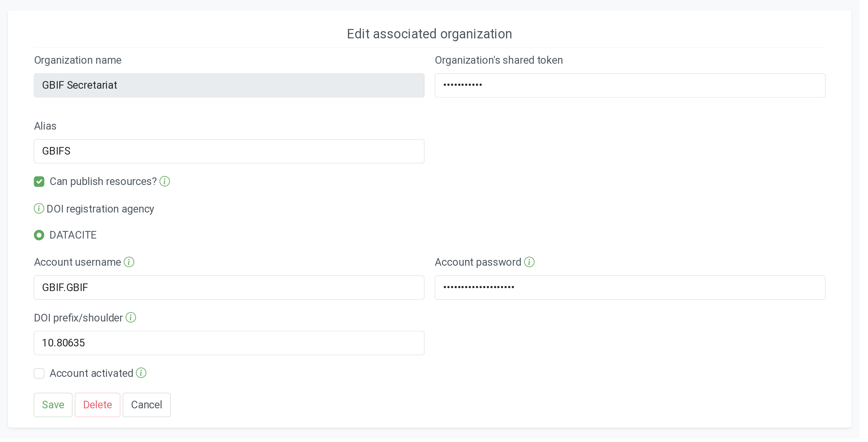The width and height of the screenshot is (868, 442).
Task: Click the Account activated label text
Action: (x=92, y=373)
